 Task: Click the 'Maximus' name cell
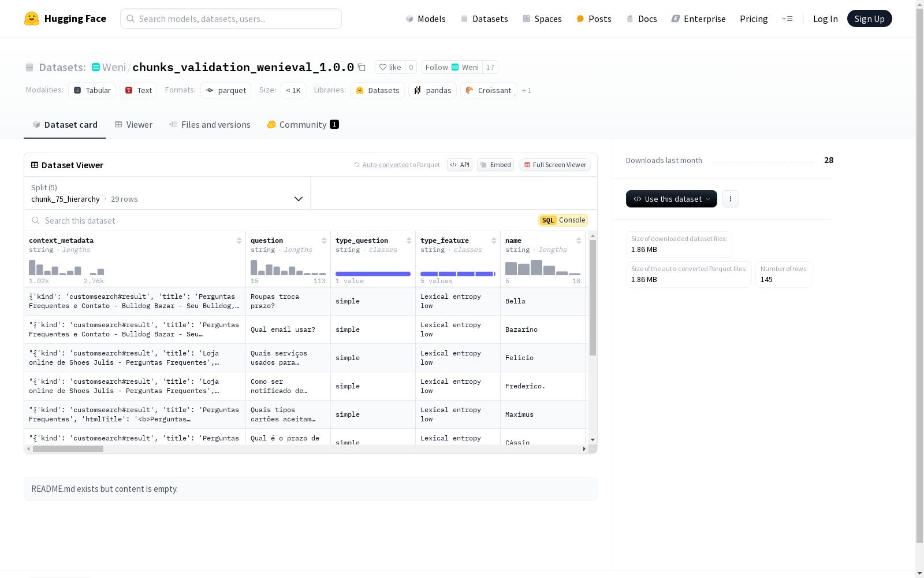pos(543,414)
